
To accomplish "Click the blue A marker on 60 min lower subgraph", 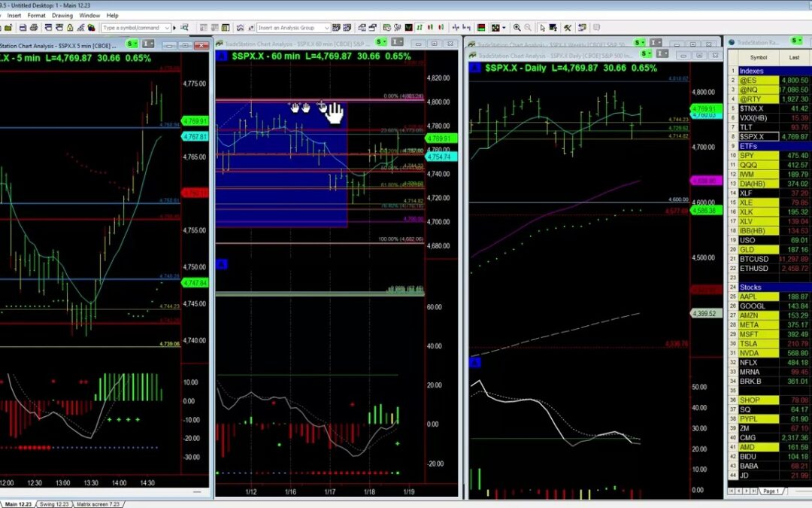I will coord(222,264).
